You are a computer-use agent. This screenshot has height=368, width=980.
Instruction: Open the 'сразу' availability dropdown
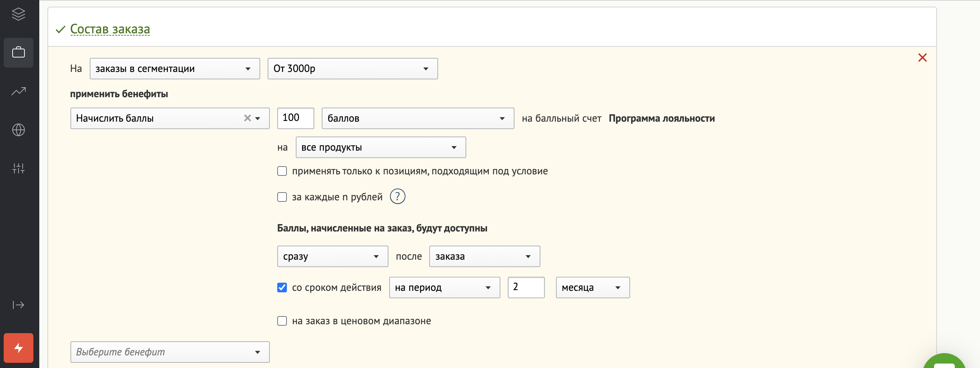(x=332, y=256)
